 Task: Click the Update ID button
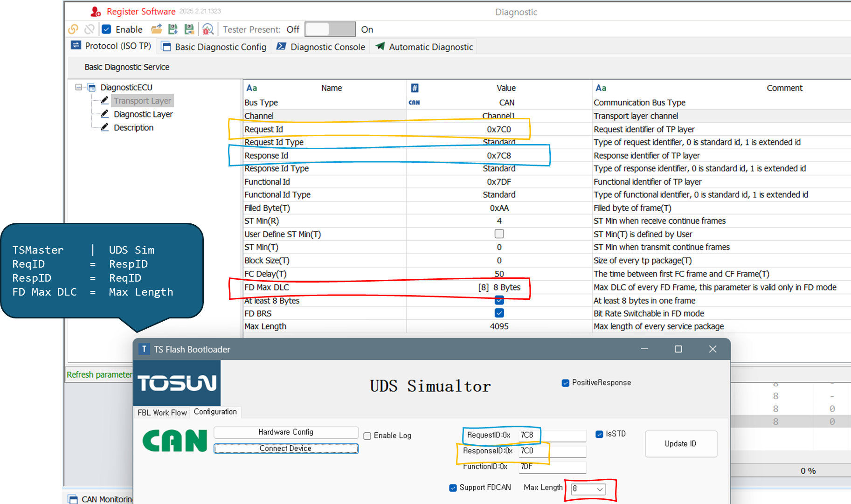681,444
